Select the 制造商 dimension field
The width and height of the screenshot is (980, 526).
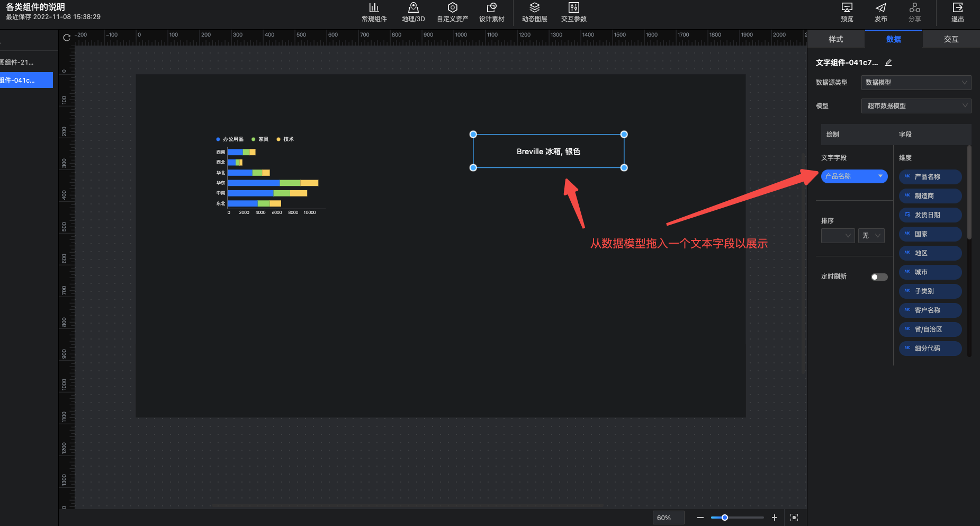pyautogui.click(x=930, y=196)
